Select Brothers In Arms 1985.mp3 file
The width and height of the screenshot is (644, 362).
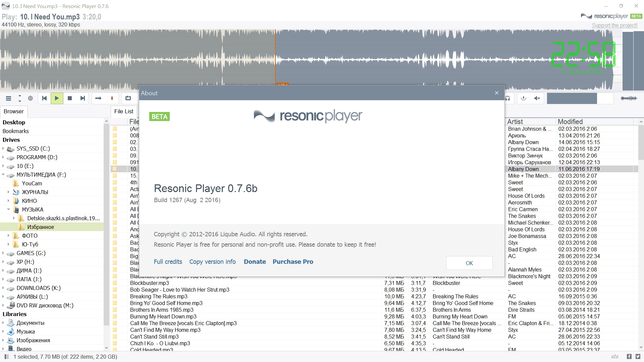(x=162, y=310)
